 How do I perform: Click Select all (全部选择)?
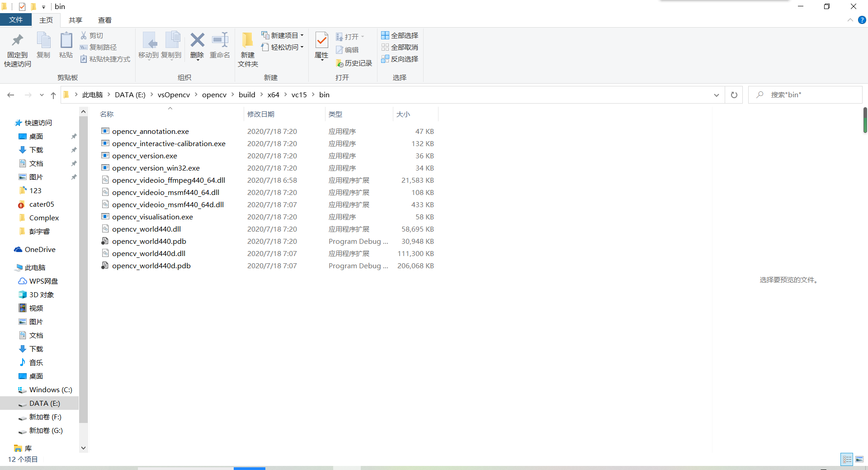(400, 35)
